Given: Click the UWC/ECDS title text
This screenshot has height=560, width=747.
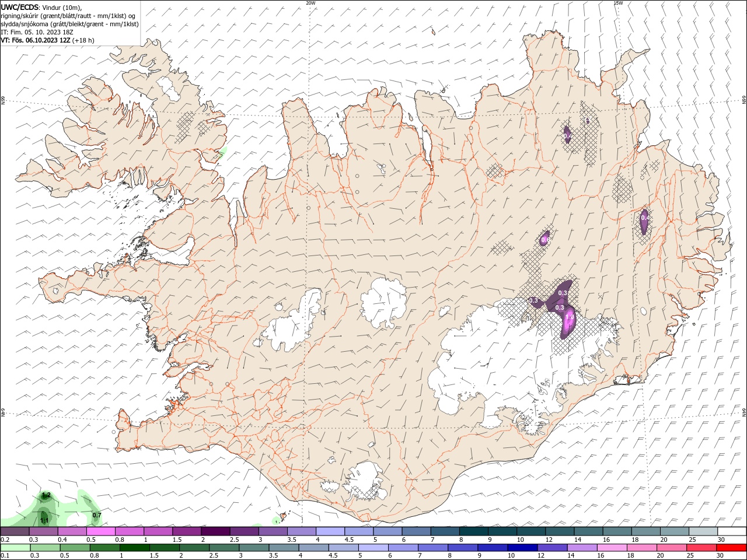Looking at the screenshot, I should click(x=20, y=7).
